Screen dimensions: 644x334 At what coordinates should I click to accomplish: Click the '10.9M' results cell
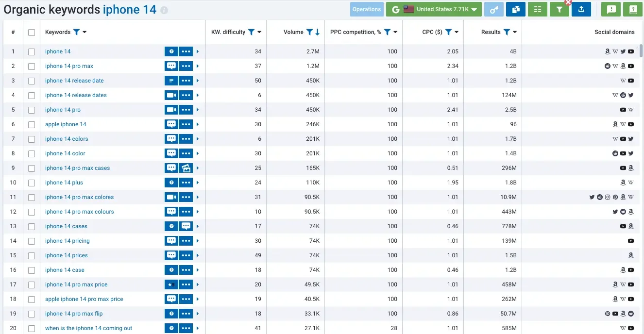508,197
